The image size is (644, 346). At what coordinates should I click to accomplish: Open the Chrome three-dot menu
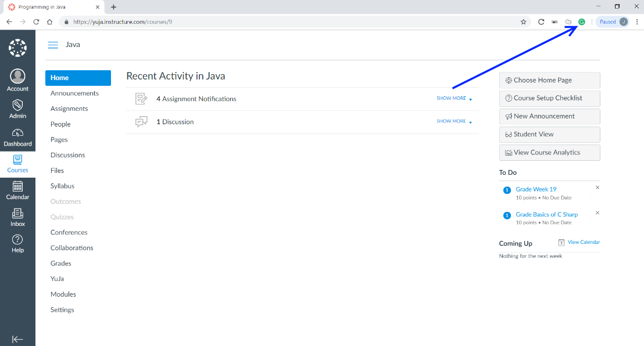[637, 21]
